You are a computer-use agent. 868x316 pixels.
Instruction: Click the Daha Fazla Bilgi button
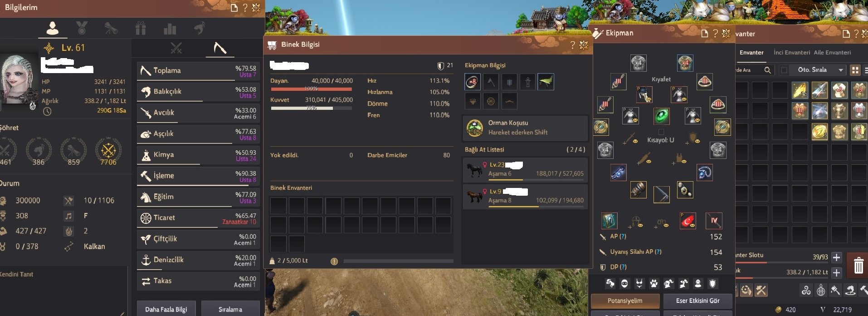tap(166, 309)
